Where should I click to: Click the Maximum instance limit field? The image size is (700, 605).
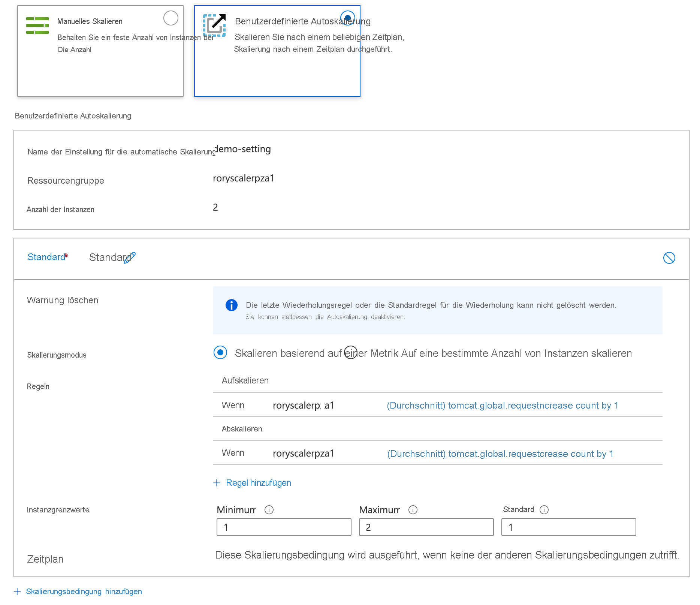(x=426, y=527)
